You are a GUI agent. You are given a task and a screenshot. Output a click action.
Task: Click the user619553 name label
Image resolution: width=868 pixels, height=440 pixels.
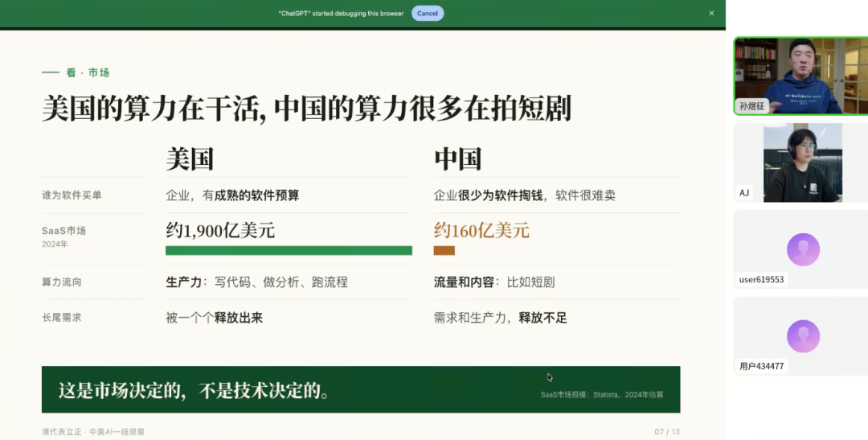(x=761, y=279)
